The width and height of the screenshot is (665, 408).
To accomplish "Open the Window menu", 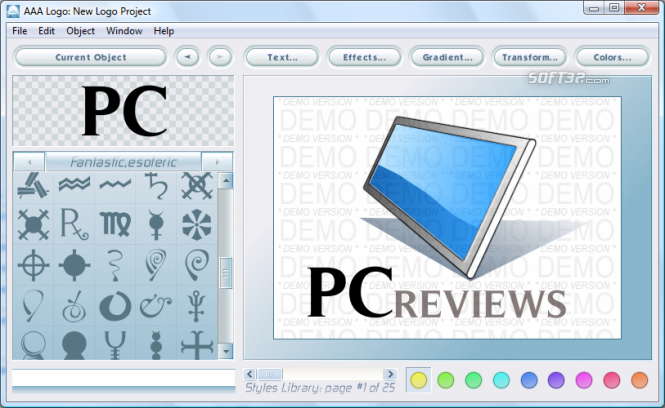I will tap(124, 31).
